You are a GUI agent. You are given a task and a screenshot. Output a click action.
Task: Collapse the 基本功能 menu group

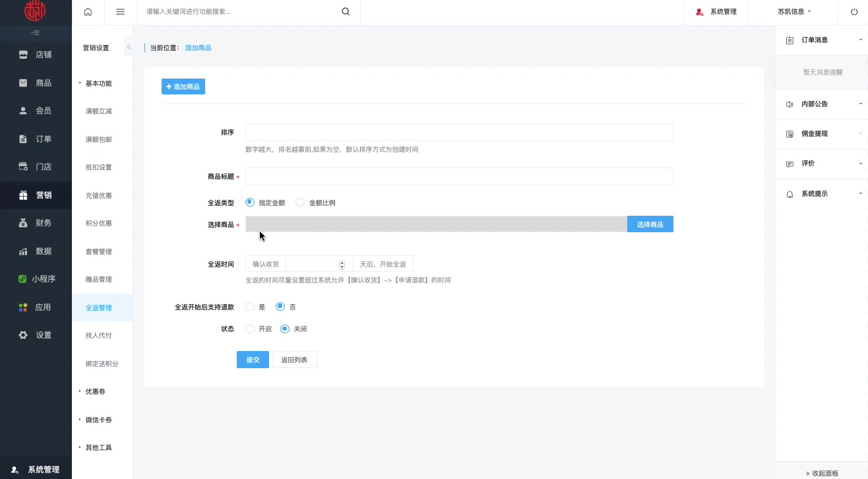(95, 83)
